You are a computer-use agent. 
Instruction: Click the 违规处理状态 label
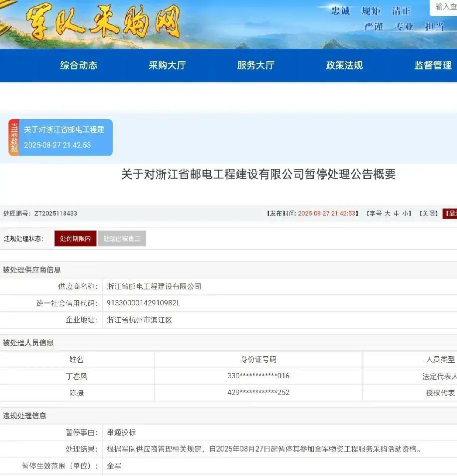tap(23, 238)
